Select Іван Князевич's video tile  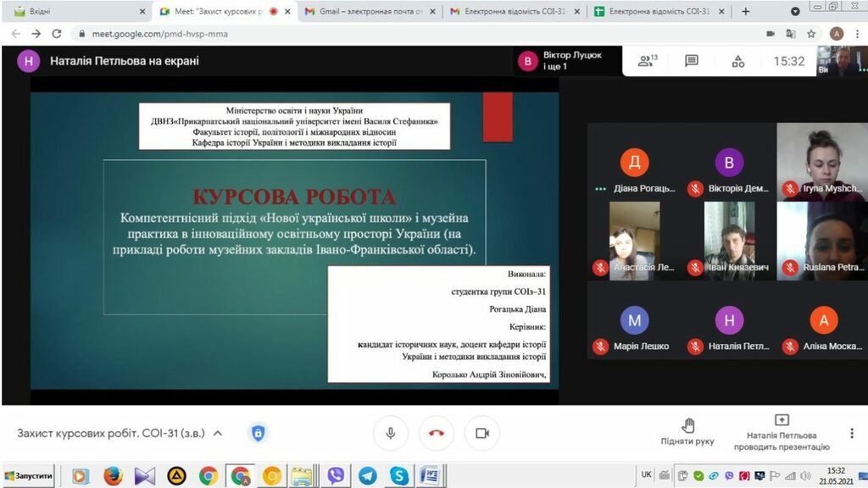tap(729, 241)
